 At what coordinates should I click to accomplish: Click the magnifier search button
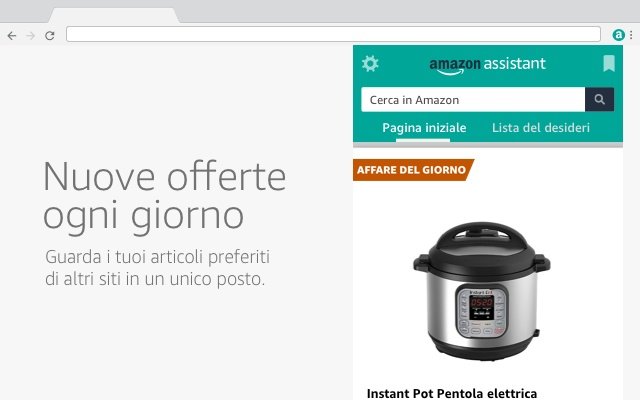(x=599, y=99)
